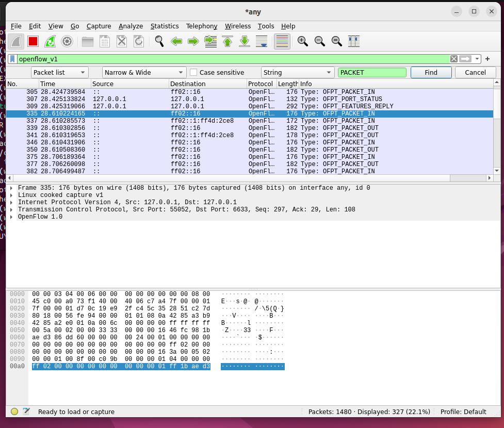The image size is (504, 428).
Task: Open the Statistics menu
Action: coord(165,26)
